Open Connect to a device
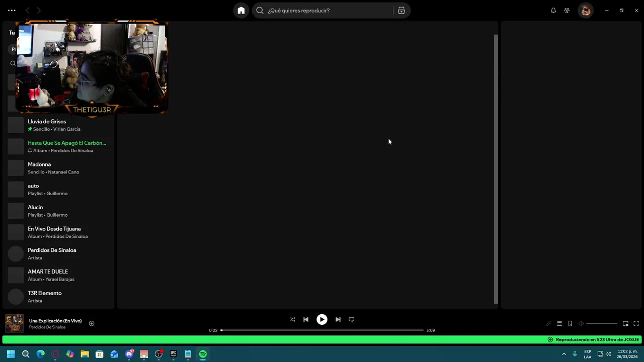The height and width of the screenshot is (362, 644). [570, 324]
